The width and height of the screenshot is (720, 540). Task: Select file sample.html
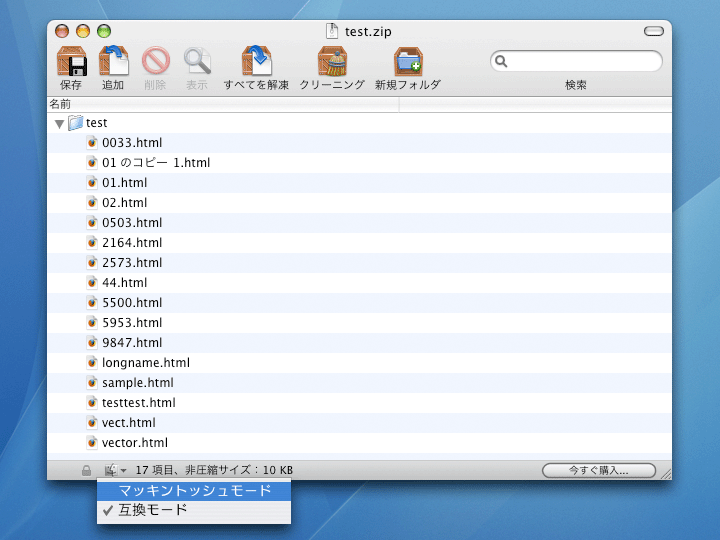(359, 383)
